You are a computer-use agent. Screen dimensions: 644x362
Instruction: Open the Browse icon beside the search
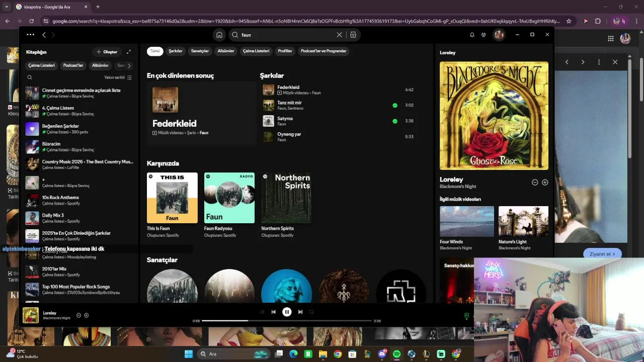pos(353,35)
